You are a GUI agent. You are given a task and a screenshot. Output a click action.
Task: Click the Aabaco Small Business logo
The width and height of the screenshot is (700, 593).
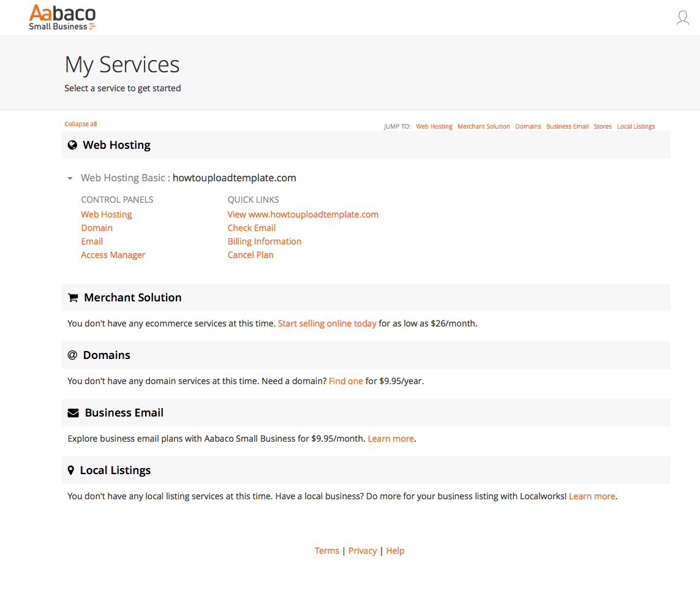62,17
